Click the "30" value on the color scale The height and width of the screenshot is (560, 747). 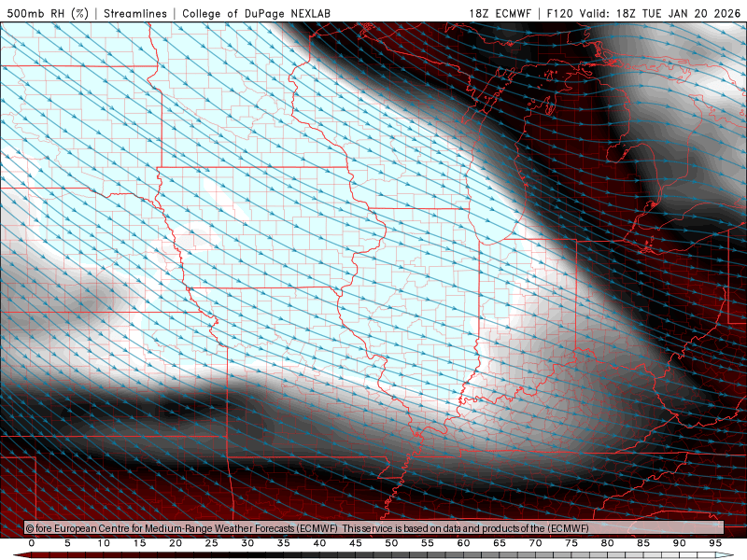point(247,543)
